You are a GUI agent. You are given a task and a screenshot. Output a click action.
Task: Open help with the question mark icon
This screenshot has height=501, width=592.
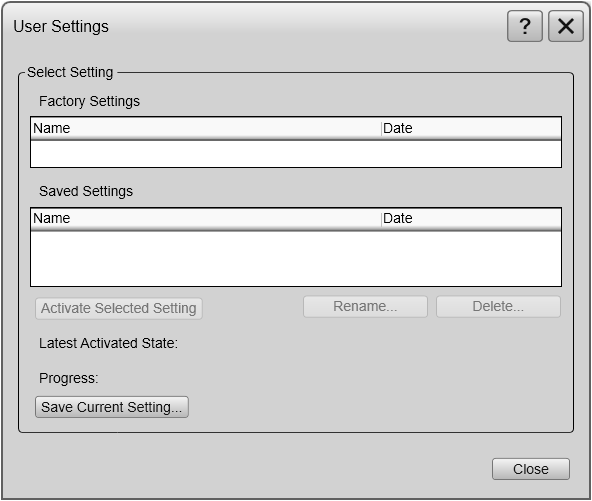525,26
